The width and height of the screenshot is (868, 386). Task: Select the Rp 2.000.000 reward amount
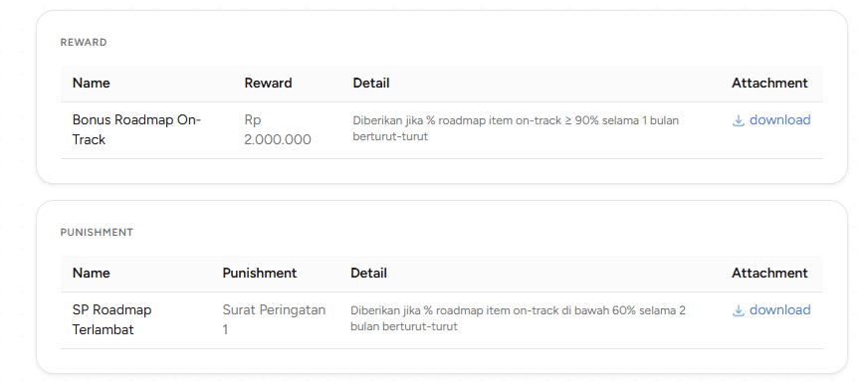(x=278, y=130)
